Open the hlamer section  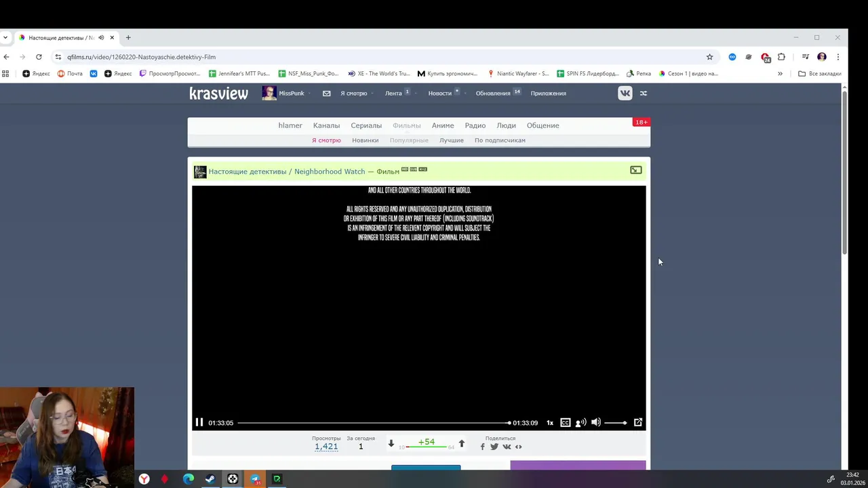tap(290, 125)
